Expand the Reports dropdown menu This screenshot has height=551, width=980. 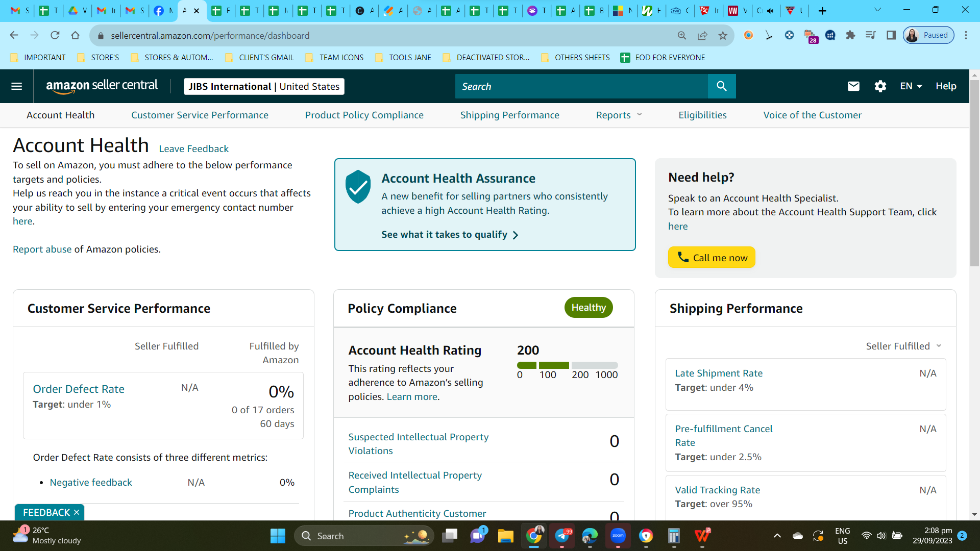coord(619,115)
